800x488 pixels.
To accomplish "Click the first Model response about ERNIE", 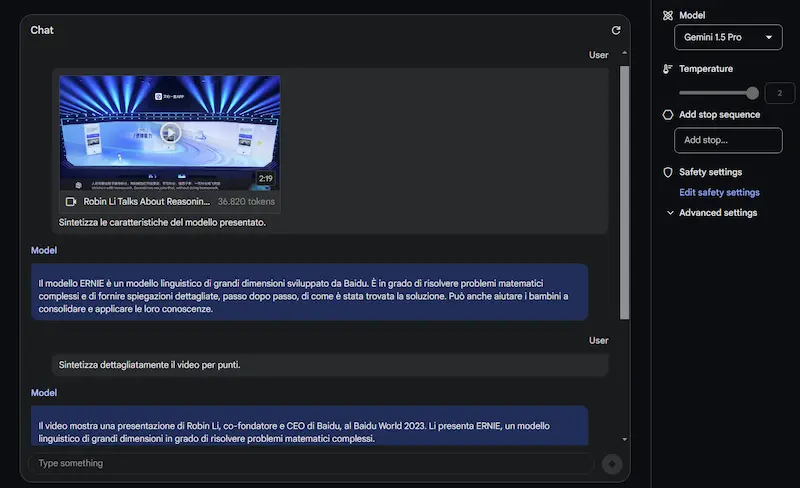I will click(309, 292).
